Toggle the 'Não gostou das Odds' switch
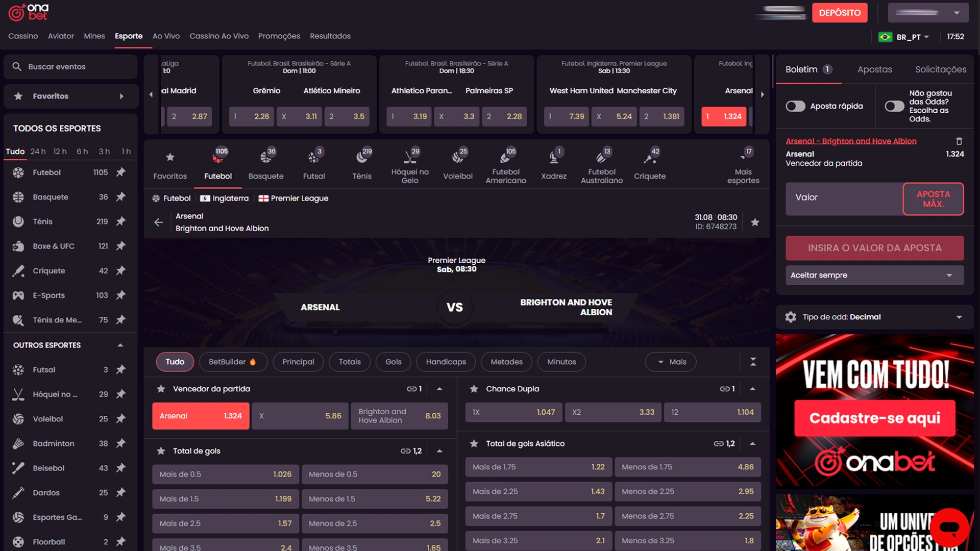This screenshot has height=551, width=980. tap(894, 106)
